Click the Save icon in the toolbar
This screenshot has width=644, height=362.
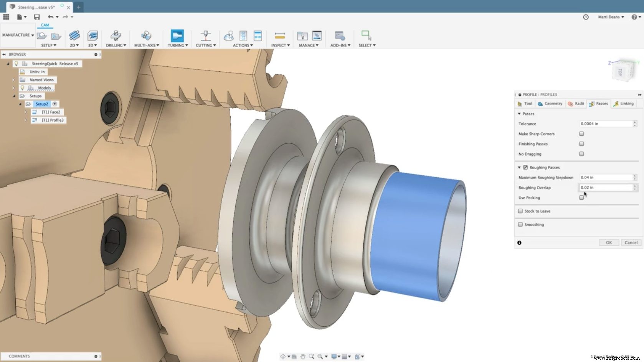(x=37, y=17)
